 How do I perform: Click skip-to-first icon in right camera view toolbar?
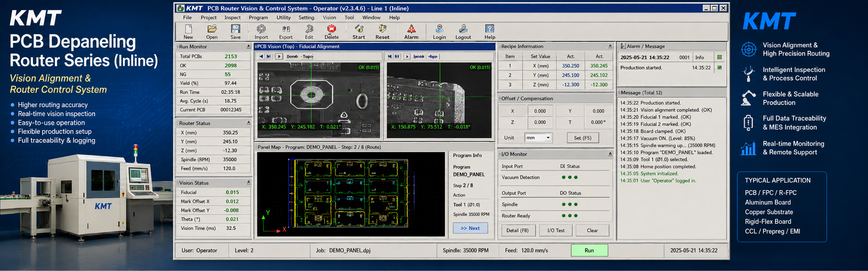point(390,56)
